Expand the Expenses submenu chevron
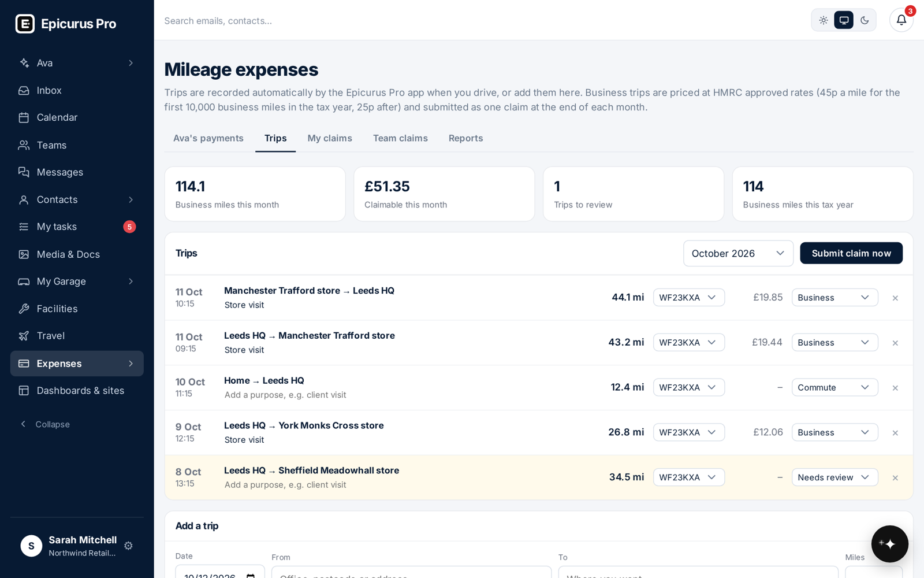 [x=131, y=364]
